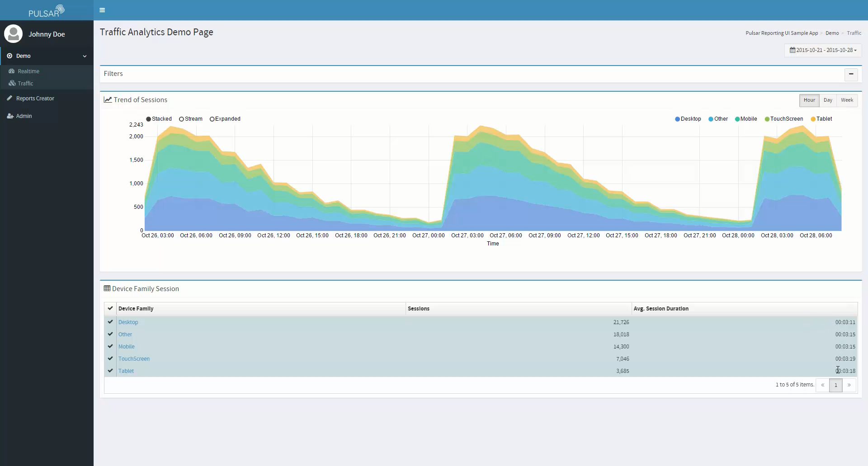868x466 pixels.
Task: Open Johnny Doe user avatar
Action: pyautogui.click(x=14, y=34)
